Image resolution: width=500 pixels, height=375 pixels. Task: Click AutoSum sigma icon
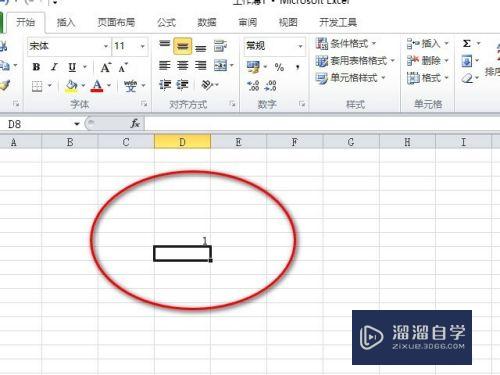tap(467, 43)
